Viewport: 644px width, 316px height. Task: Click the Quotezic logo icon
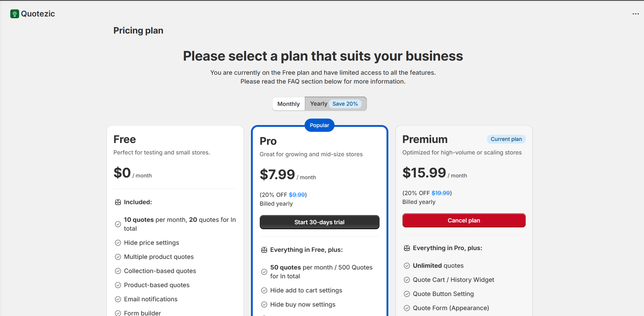[14, 14]
